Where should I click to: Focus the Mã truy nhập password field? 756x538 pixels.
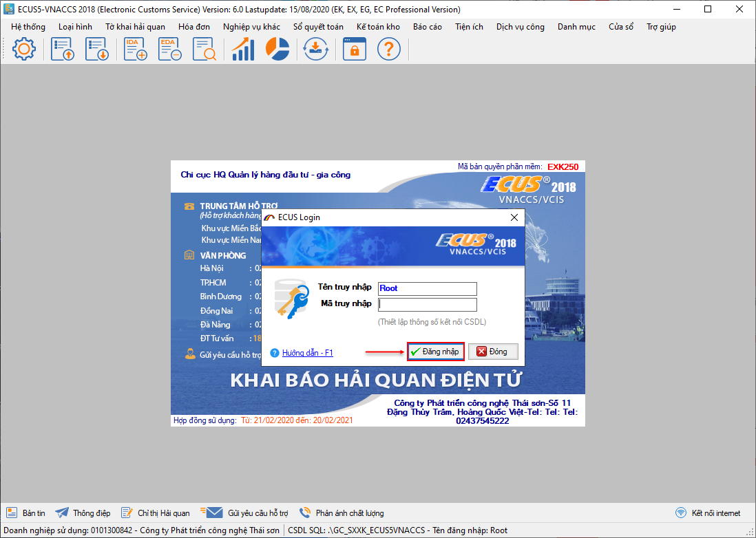click(x=428, y=304)
